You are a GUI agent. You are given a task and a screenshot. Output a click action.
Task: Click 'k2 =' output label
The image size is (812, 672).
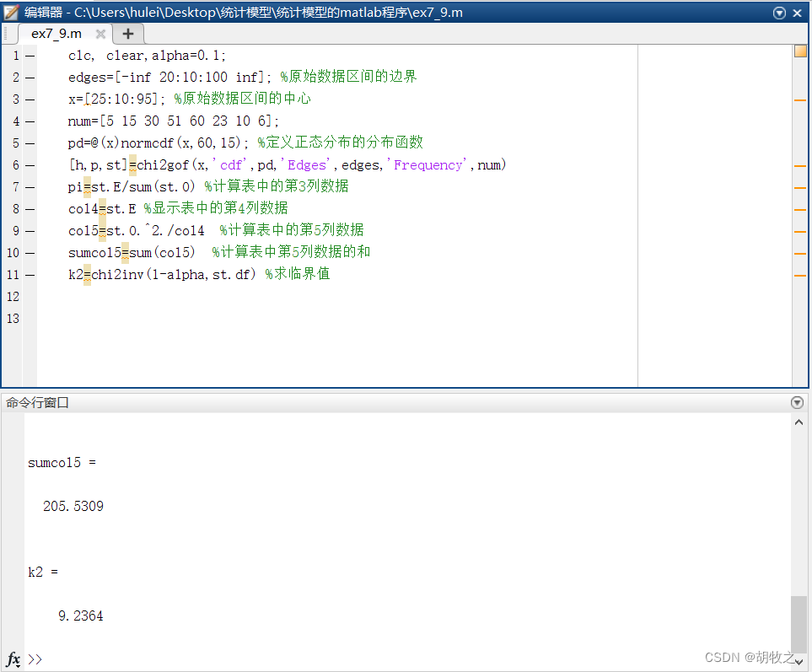[43, 572]
